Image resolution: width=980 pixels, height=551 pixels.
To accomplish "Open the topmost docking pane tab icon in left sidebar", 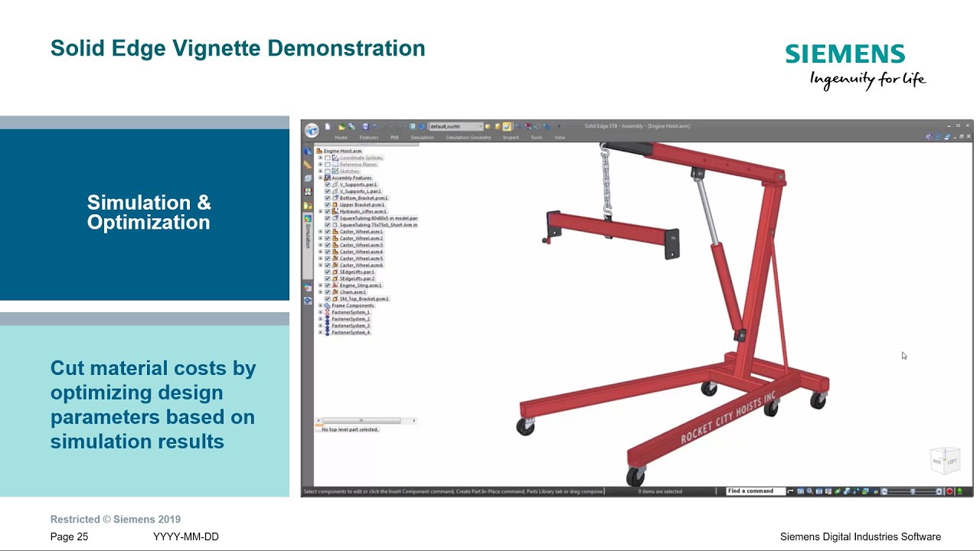I will [x=308, y=151].
